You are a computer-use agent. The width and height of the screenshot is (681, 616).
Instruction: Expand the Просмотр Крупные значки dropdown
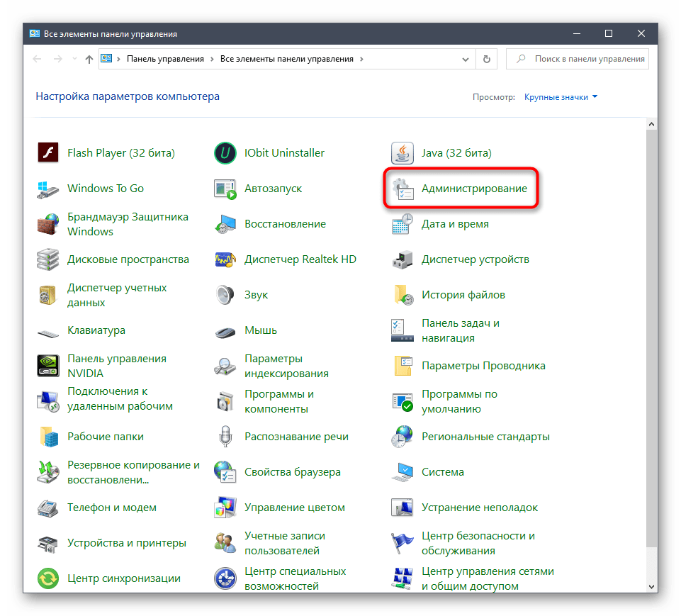point(561,97)
